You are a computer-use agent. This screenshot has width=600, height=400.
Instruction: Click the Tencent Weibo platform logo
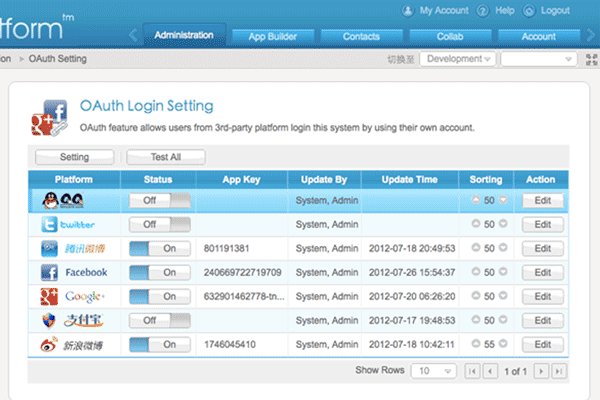pyautogui.click(x=73, y=248)
